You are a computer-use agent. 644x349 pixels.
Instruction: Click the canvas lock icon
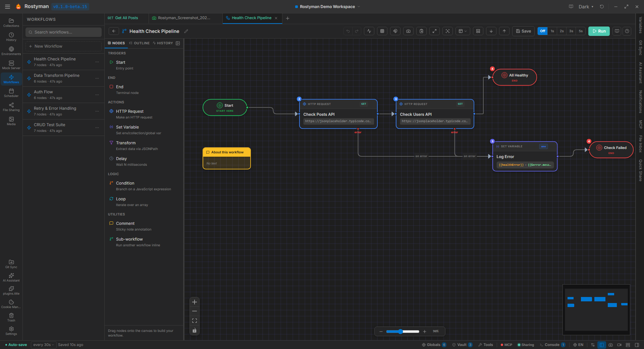point(195,331)
